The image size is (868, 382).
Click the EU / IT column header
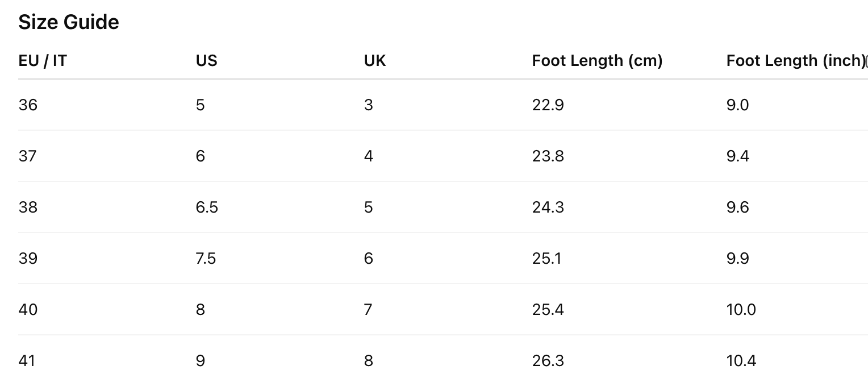click(x=43, y=60)
